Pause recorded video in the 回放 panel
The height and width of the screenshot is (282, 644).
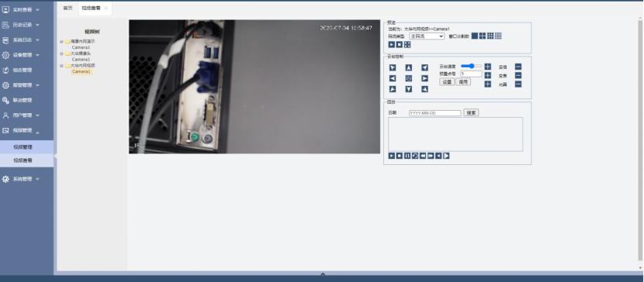coord(407,156)
